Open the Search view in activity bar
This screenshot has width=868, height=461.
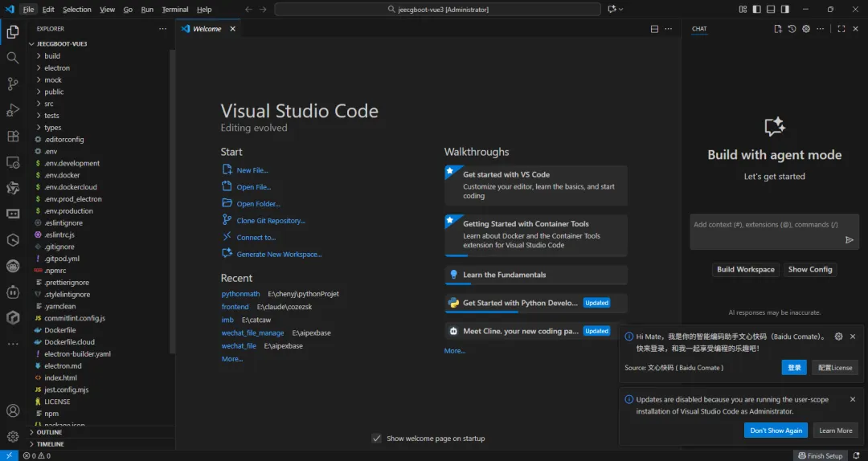click(x=13, y=58)
